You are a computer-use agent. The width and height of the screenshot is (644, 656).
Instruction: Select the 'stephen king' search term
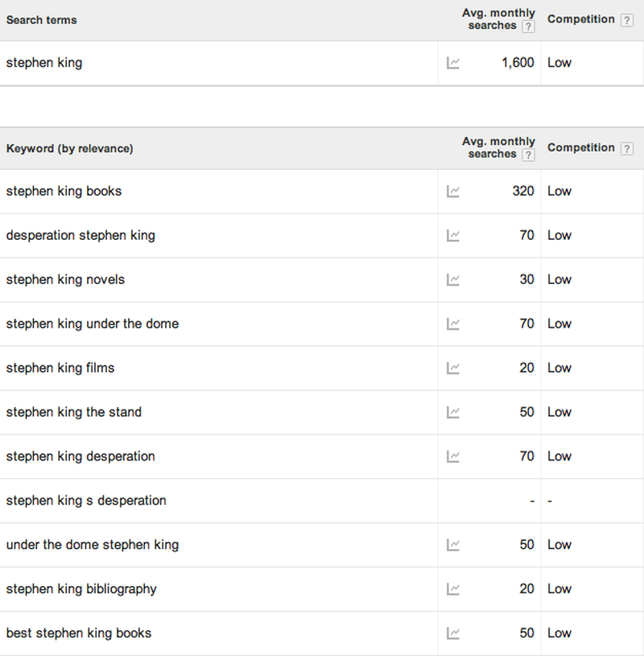pyautogui.click(x=44, y=63)
